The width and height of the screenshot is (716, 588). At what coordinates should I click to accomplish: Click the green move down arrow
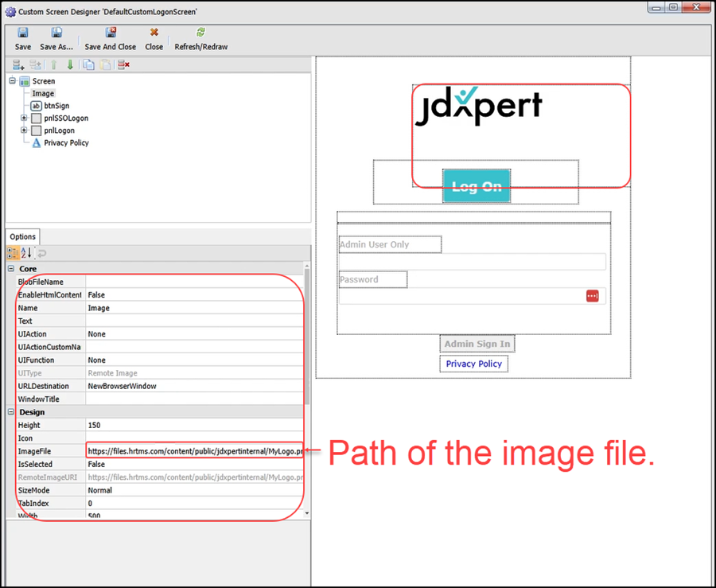tap(70, 65)
